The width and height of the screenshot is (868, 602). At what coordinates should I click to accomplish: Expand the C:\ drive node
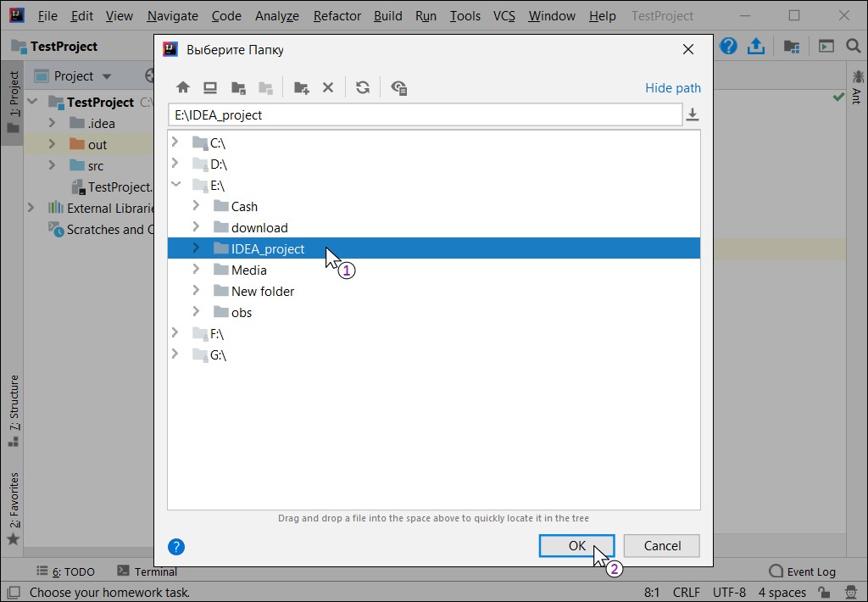[175, 142]
